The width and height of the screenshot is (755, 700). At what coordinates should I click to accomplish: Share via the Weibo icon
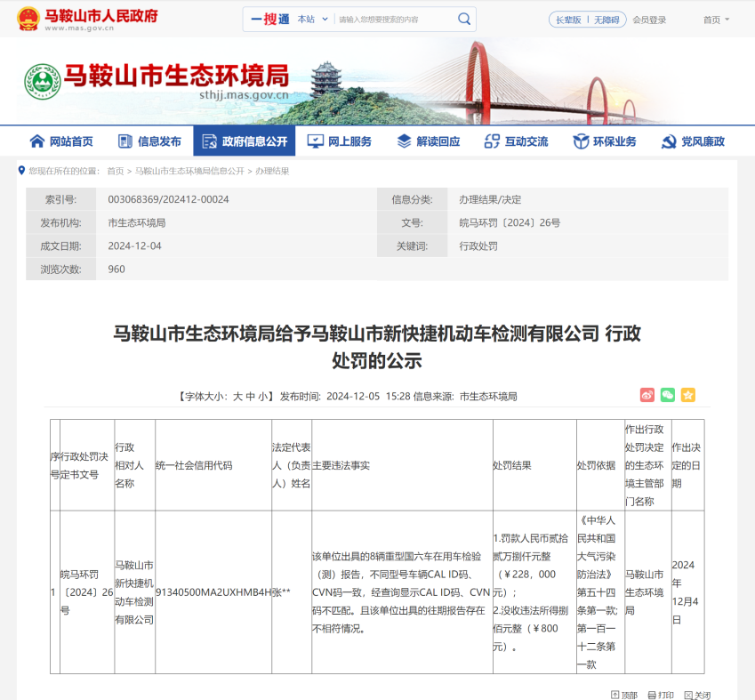(x=647, y=395)
